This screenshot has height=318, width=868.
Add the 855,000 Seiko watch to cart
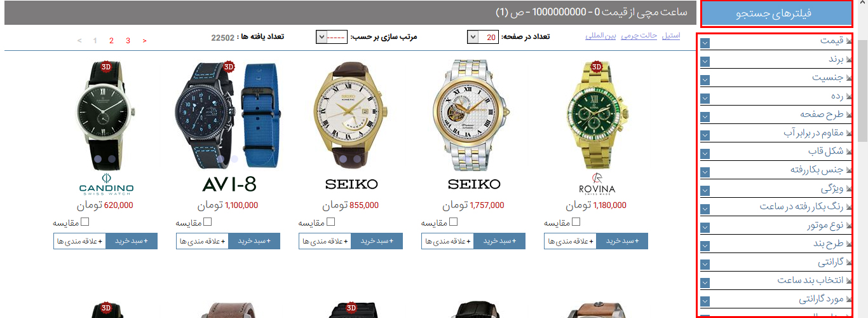point(377,241)
